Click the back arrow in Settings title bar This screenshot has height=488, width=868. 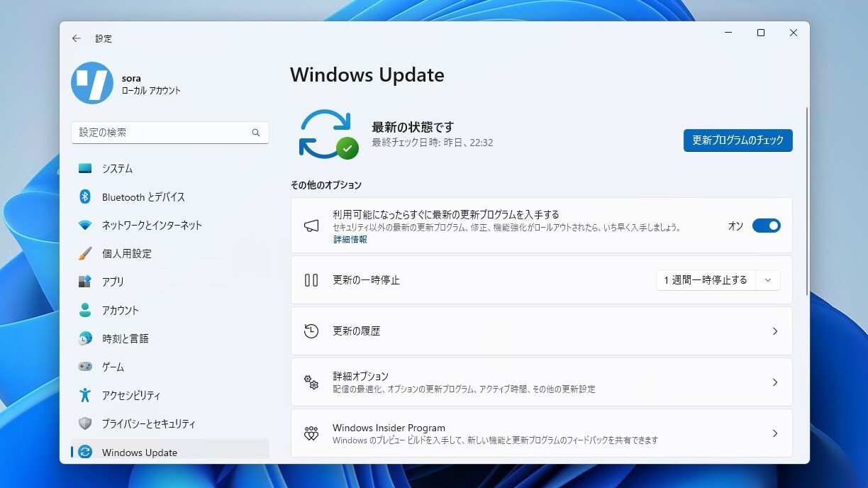coord(77,38)
